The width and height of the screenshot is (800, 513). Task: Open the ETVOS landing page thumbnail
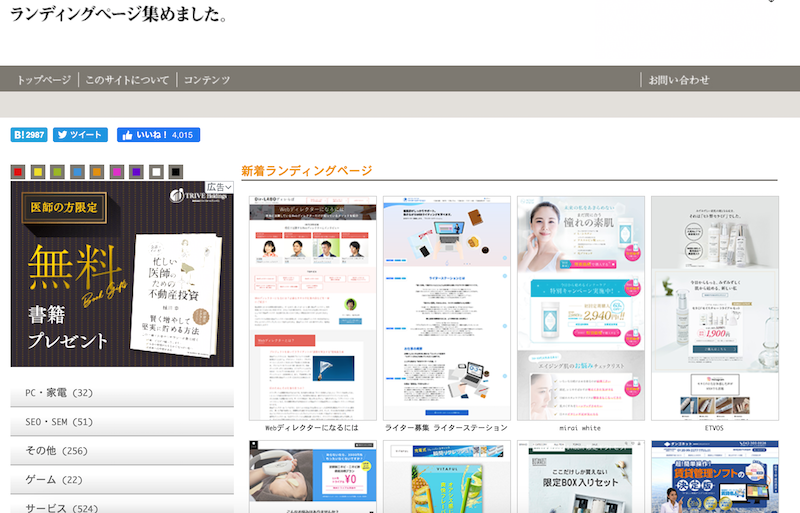714,307
